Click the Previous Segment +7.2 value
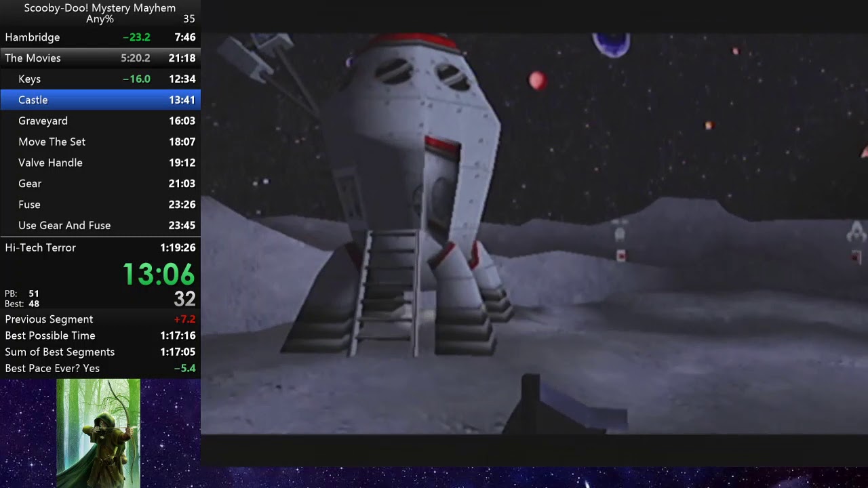 coord(184,319)
